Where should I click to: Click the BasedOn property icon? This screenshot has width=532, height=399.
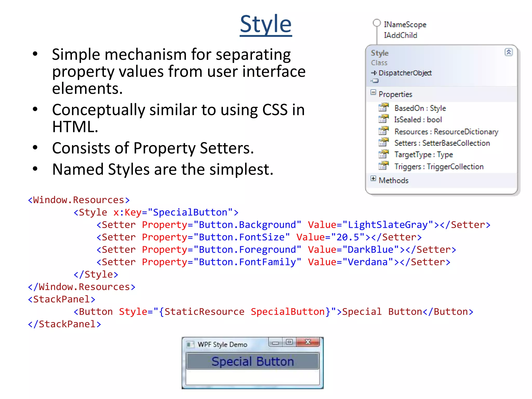click(383, 107)
